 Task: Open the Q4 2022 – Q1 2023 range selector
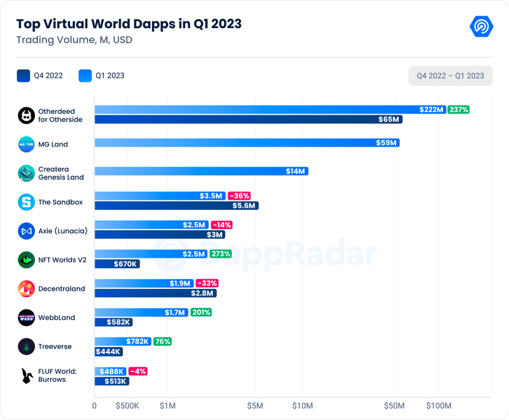click(x=450, y=76)
